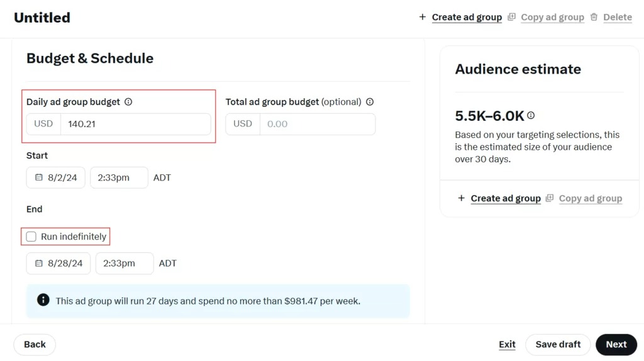Click the Daily ad group budget amount field
This screenshot has width=644, height=361.
click(x=135, y=124)
